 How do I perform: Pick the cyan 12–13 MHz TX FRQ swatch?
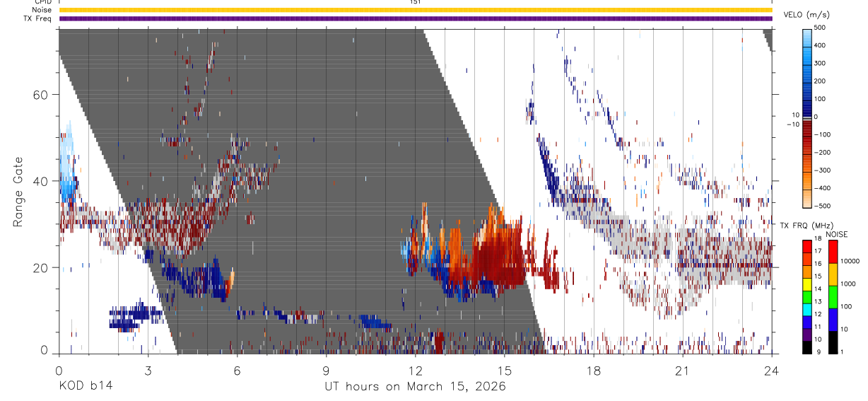(807, 310)
